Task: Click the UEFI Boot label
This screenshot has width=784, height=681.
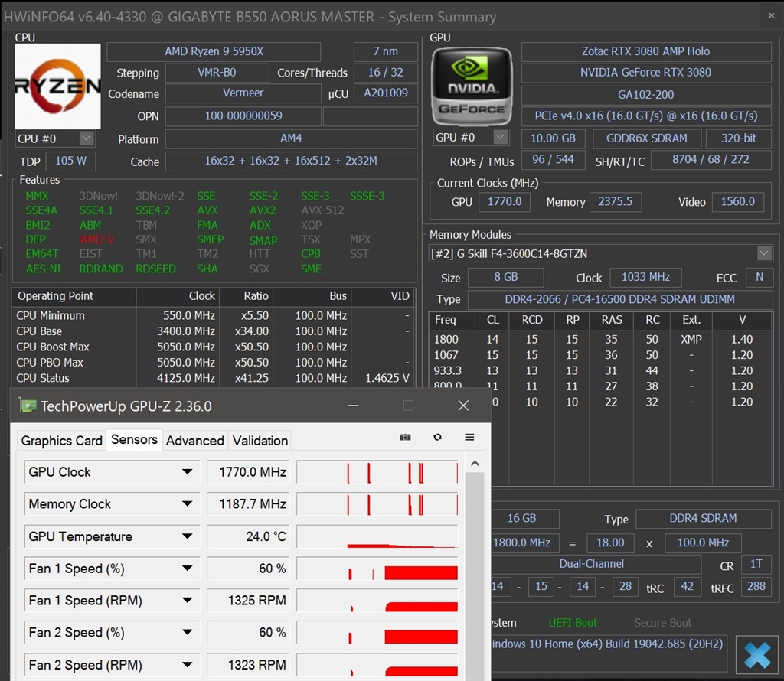Action: (573, 623)
